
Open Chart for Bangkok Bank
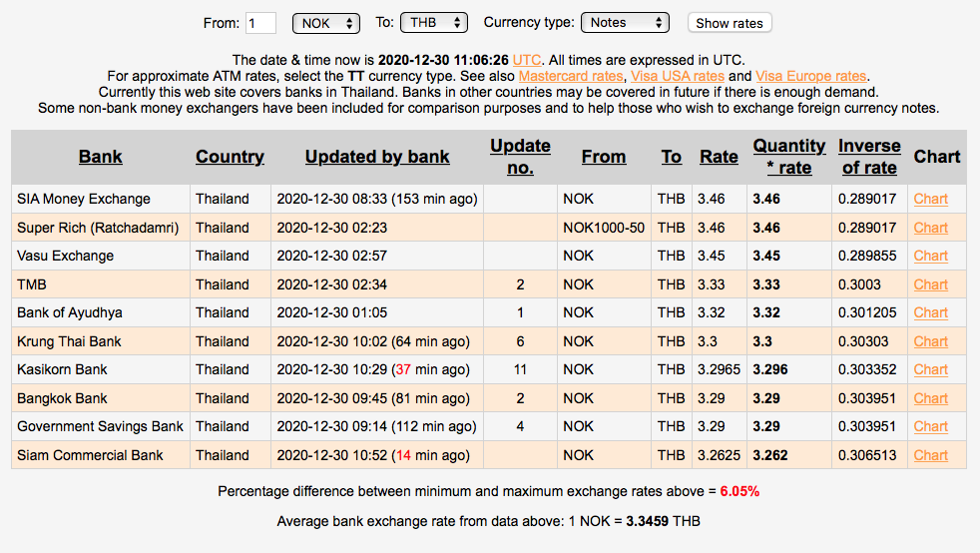click(930, 398)
